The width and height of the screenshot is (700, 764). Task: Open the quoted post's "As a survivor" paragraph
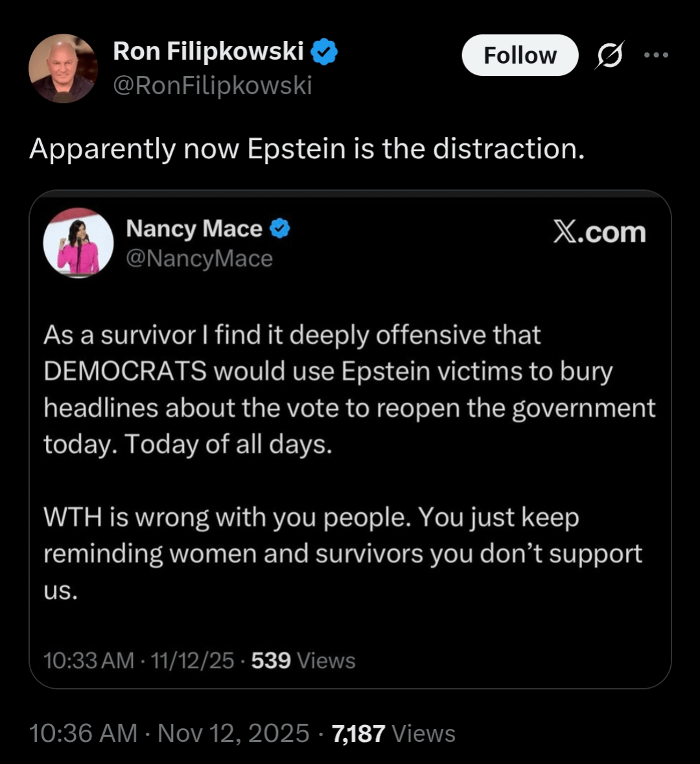tap(349, 389)
